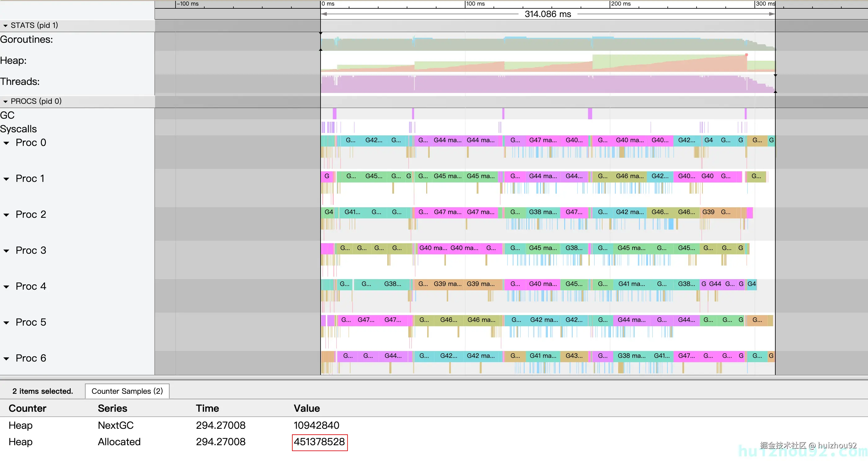Image resolution: width=868 pixels, height=461 pixels.
Task: Open the Counter Samples (2) tab
Action: [x=127, y=391]
